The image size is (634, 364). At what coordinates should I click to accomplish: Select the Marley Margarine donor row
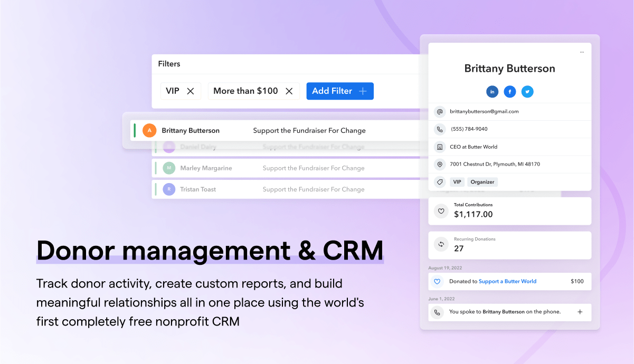point(275,168)
